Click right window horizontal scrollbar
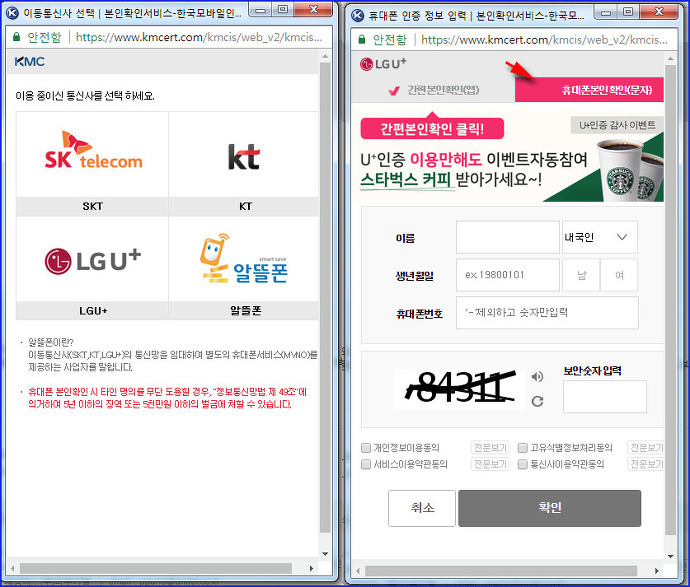Image resolution: width=690 pixels, height=587 pixels. pos(501,571)
